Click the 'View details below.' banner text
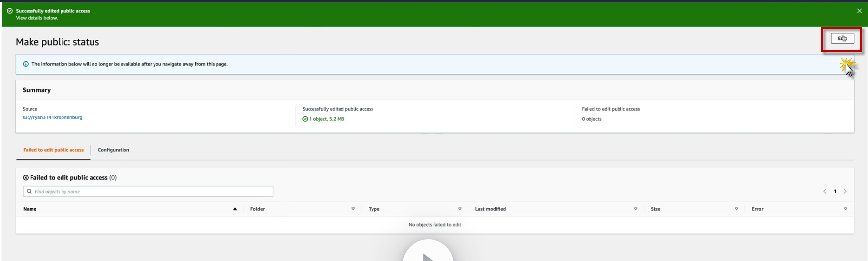The width and height of the screenshot is (868, 261). (36, 18)
